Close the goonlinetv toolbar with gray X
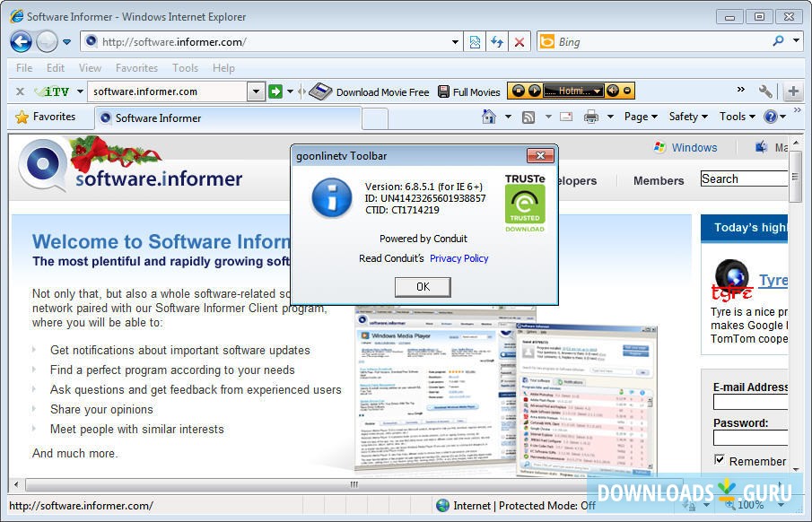This screenshot has height=522, width=812. tap(21, 91)
